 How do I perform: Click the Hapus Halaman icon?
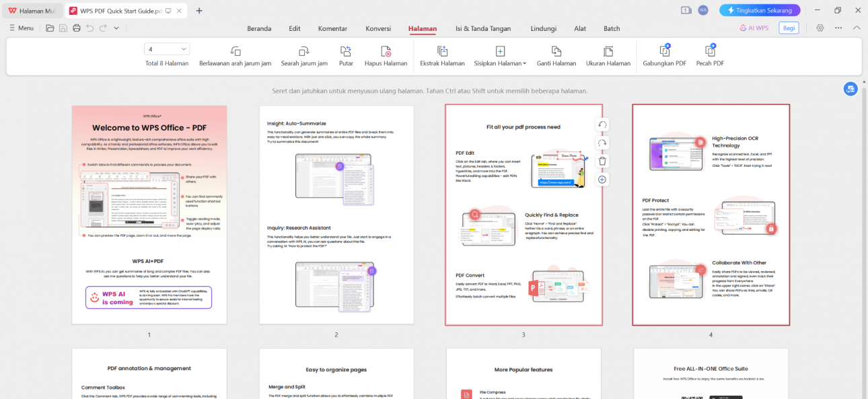(386, 54)
